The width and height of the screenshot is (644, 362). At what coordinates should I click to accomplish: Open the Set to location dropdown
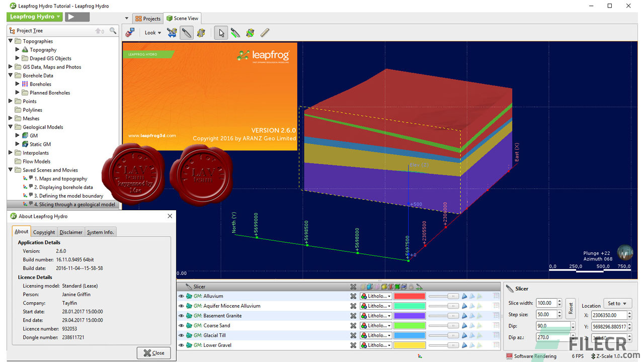(617, 303)
